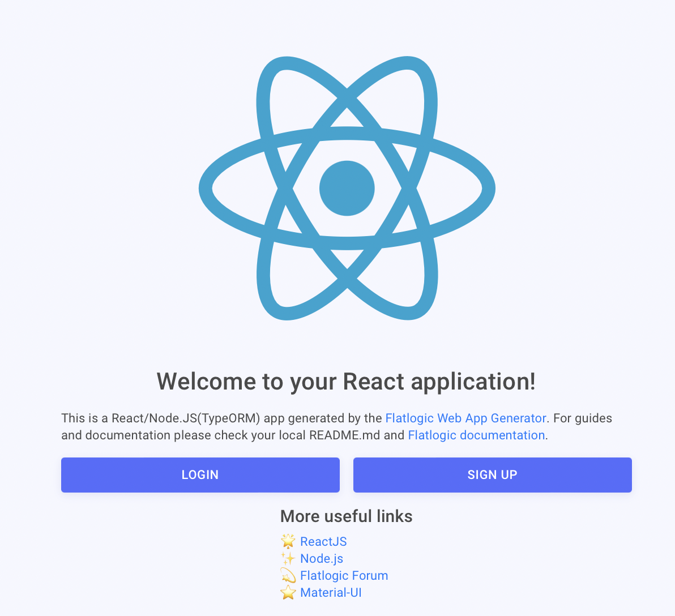This screenshot has height=616, width=675.
Task: Open the Flatlogic Forum link
Action: coord(344,576)
